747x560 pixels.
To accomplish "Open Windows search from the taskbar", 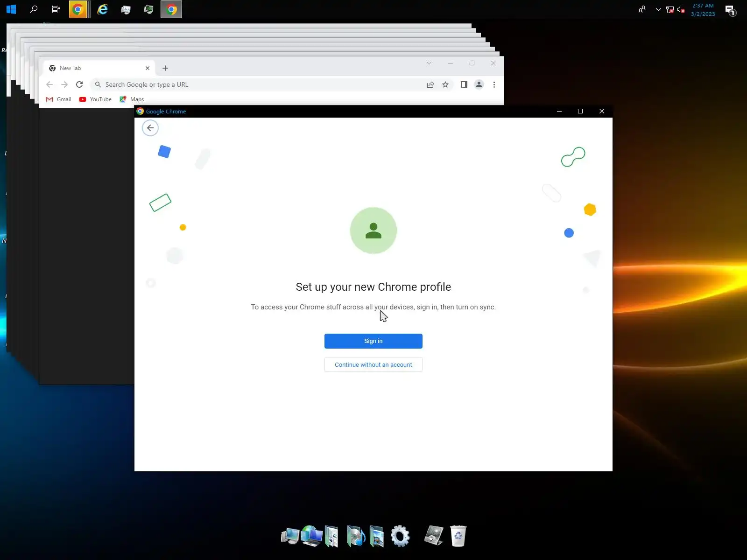I will click(34, 9).
